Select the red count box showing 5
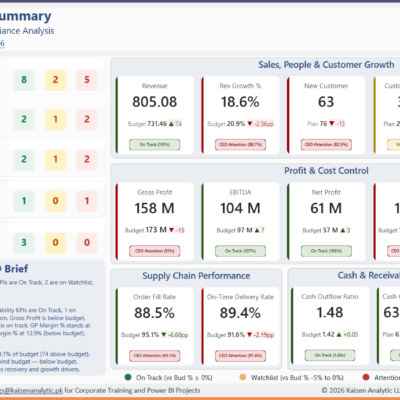Screen dimensions: 400x400 point(87,80)
